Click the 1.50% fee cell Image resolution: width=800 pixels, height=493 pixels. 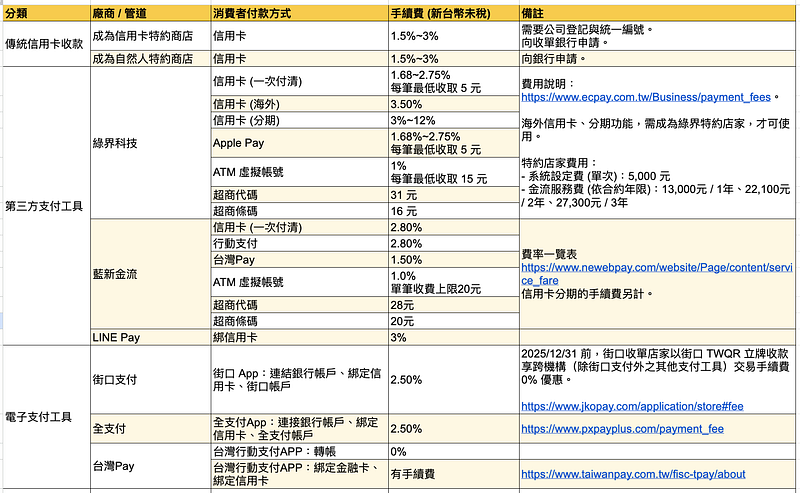(454, 260)
